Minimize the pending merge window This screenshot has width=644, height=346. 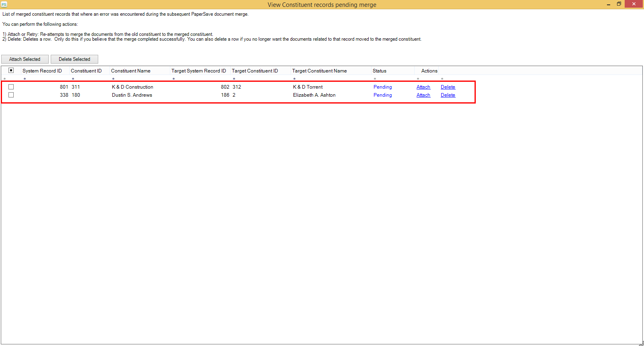(608, 4)
